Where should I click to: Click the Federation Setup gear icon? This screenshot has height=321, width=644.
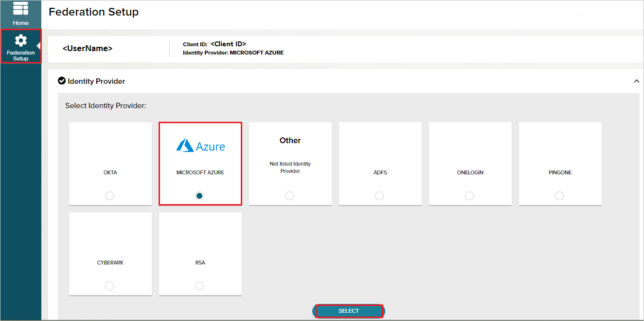(x=20, y=40)
